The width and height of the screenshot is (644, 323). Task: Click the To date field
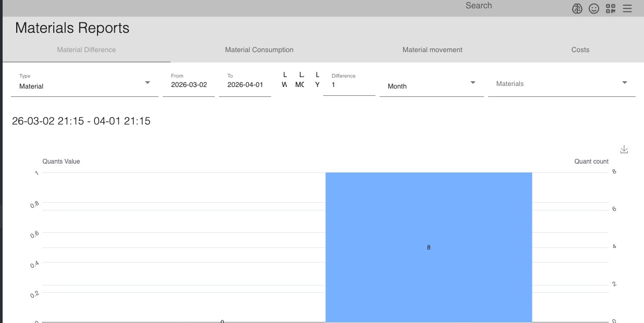[245, 85]
